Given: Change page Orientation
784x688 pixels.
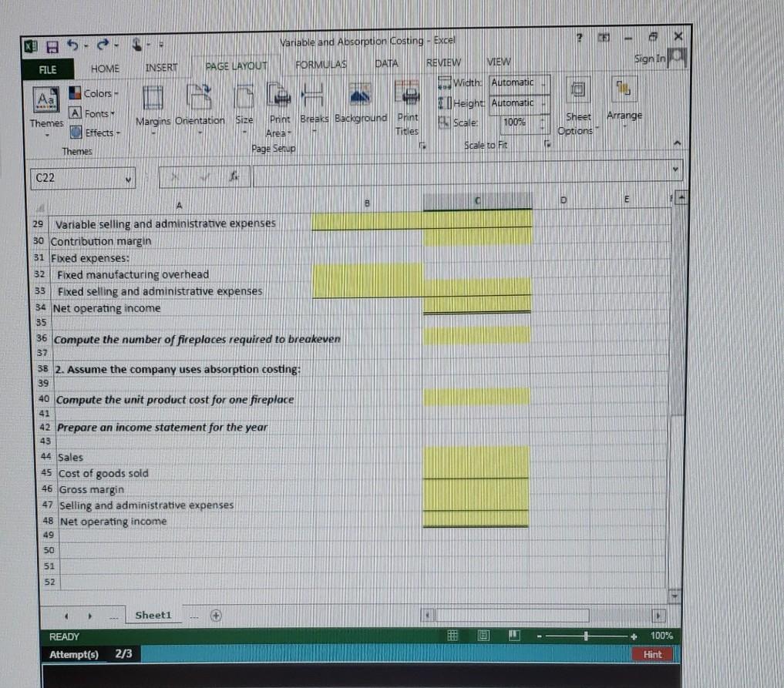Looking at the screenshot, I should point(200,108).
